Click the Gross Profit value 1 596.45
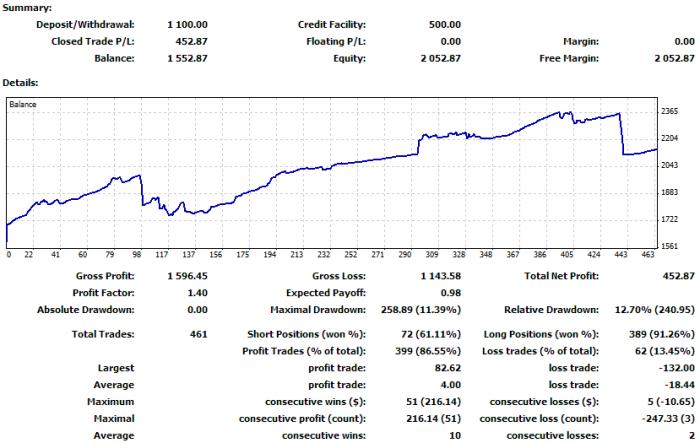The height and width of the screenshot is (443, 700). [188, 276]
